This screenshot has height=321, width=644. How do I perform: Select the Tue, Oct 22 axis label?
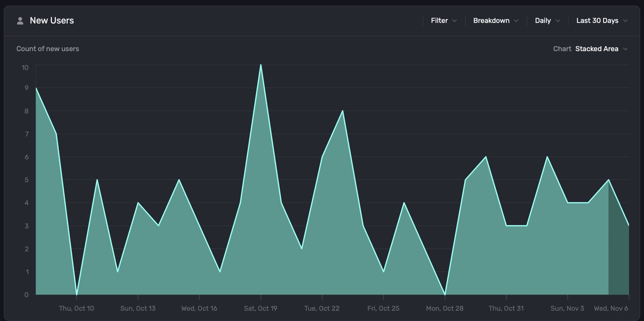(322, 308)
